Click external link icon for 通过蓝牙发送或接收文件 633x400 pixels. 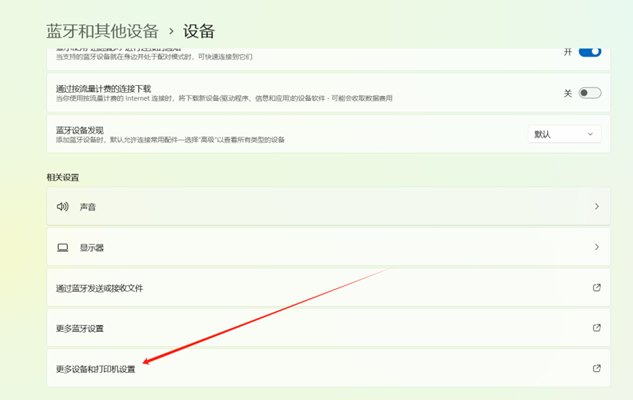[597, 288]
